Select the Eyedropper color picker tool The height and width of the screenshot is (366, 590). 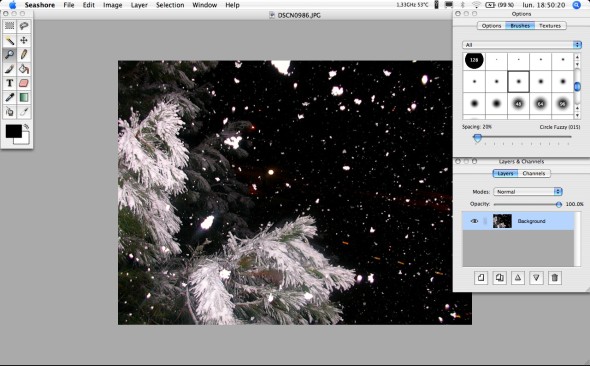pos(9,97)
